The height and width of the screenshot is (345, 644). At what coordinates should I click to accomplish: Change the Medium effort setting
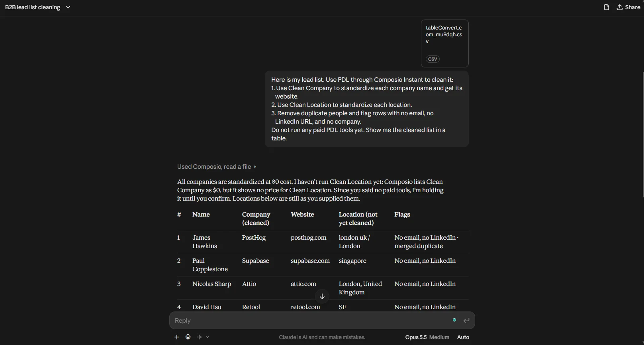[439, 337]
